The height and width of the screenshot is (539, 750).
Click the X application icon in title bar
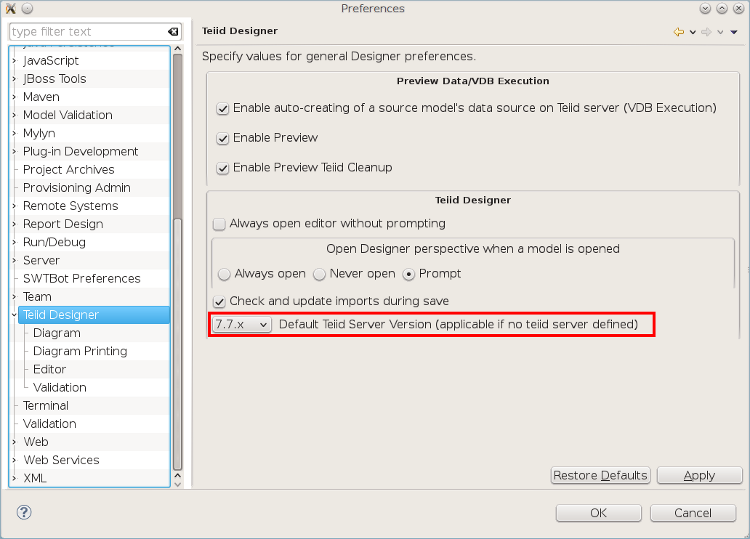[11, 8]
